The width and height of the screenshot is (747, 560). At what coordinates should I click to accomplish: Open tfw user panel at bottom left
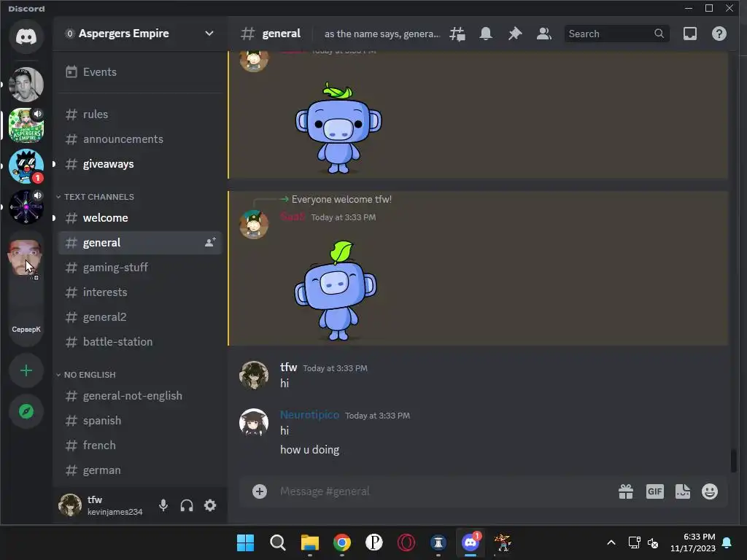101,505
